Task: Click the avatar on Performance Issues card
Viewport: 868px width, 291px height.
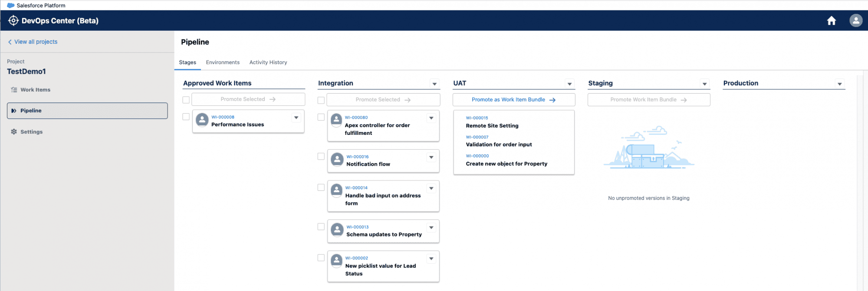Action: (202, 119)
